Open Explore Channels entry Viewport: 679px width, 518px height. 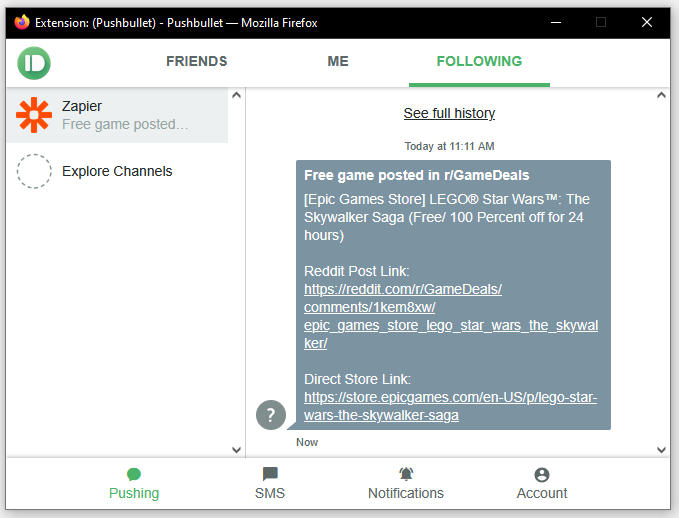[117, 171]
